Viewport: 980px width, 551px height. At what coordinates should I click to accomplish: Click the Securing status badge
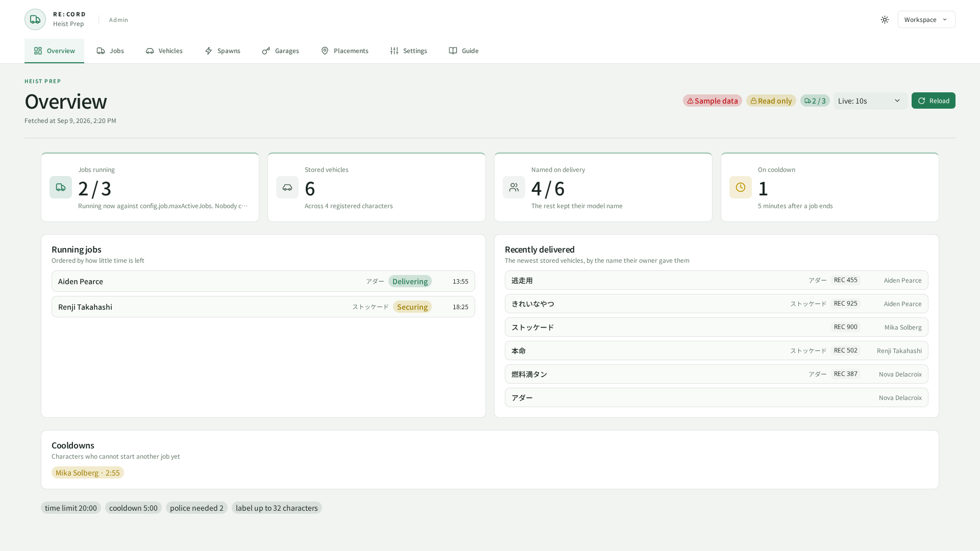coord(412,307)
